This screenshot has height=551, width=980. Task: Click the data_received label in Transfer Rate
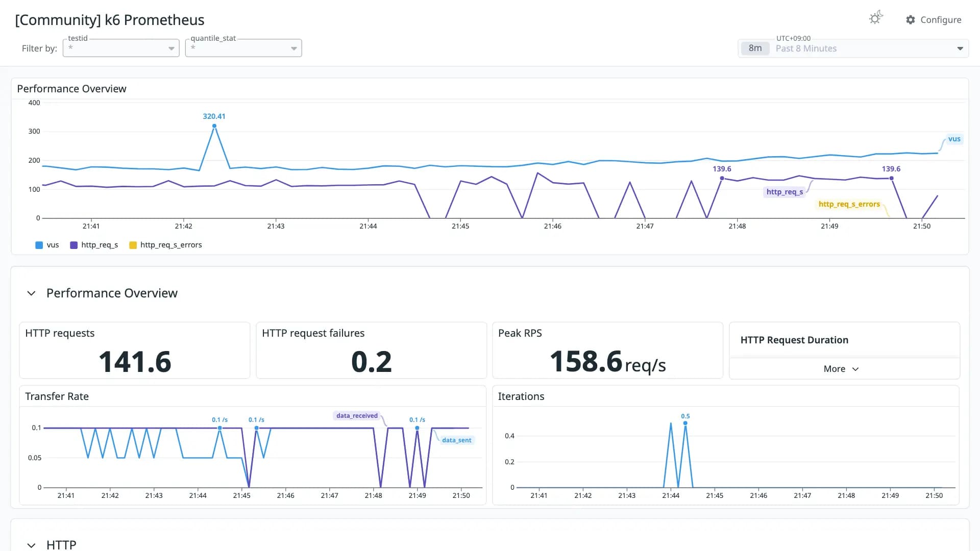[357, 416]
